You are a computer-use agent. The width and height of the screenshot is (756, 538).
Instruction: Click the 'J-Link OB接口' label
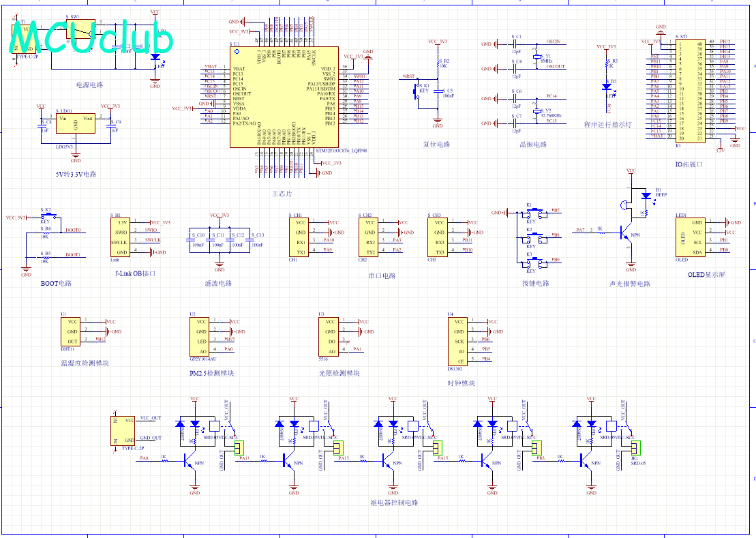[x=135, y=273]
